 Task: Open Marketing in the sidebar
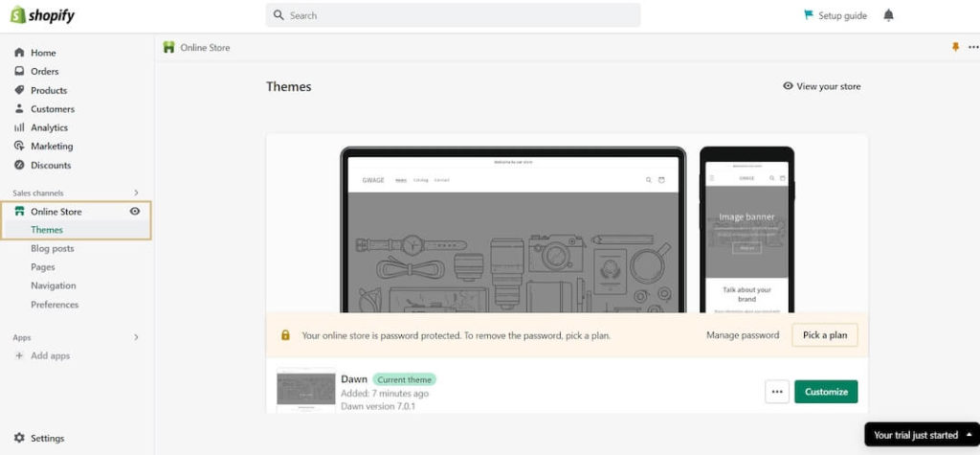[x=52, y=146]
